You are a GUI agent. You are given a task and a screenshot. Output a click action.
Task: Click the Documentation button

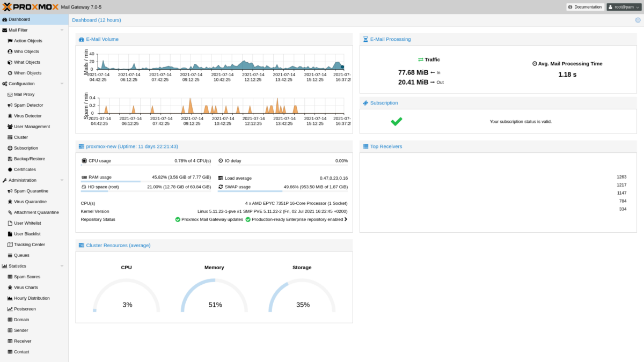[x=584, y=7]
